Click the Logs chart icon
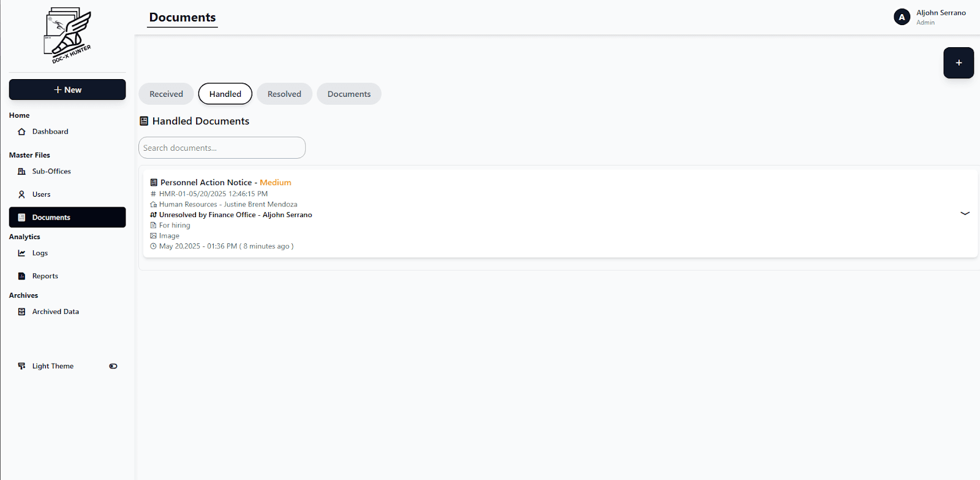Screen dimensions: 980x480 point(21,253)
